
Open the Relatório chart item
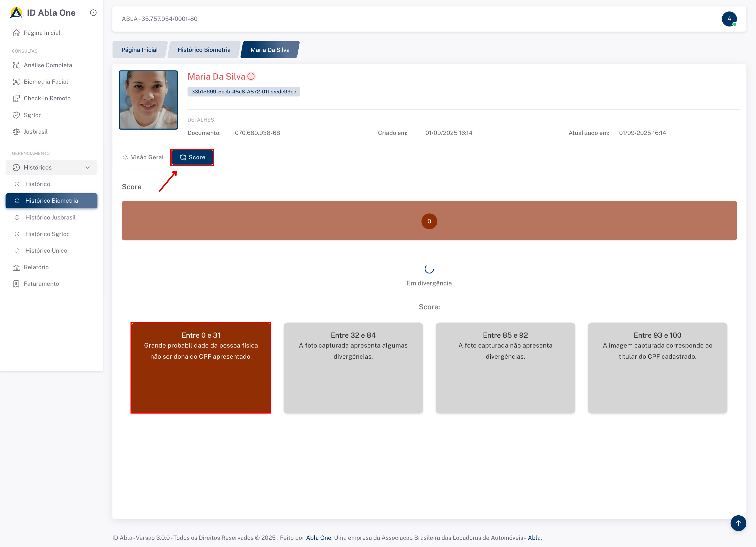coord(36,267)
